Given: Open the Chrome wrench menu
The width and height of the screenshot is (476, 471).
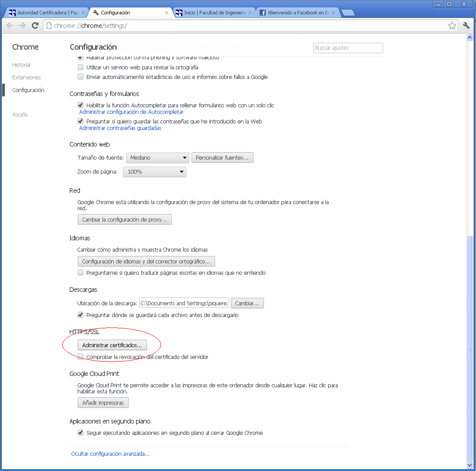Looking at the screenshot, I should click(466, 26).
